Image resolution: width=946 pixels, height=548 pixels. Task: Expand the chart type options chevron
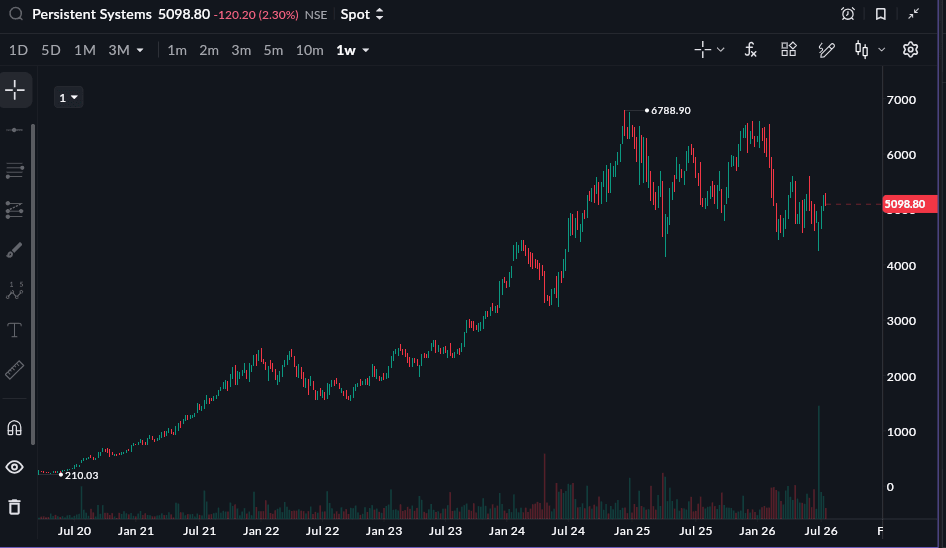click(x=881, y=50)
